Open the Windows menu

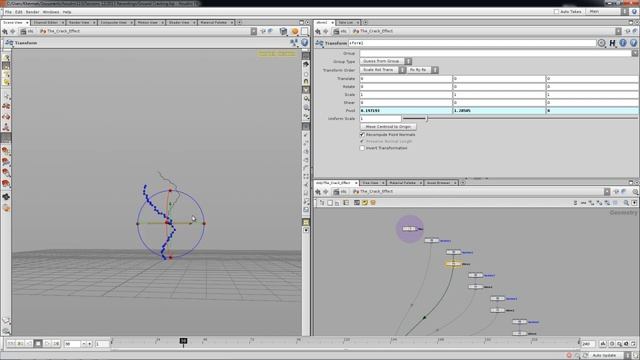point(51,12)
